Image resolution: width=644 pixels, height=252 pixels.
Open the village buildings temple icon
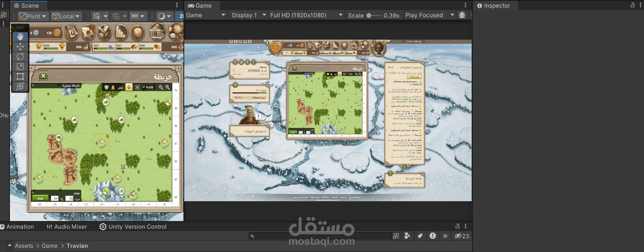(157, 32)
